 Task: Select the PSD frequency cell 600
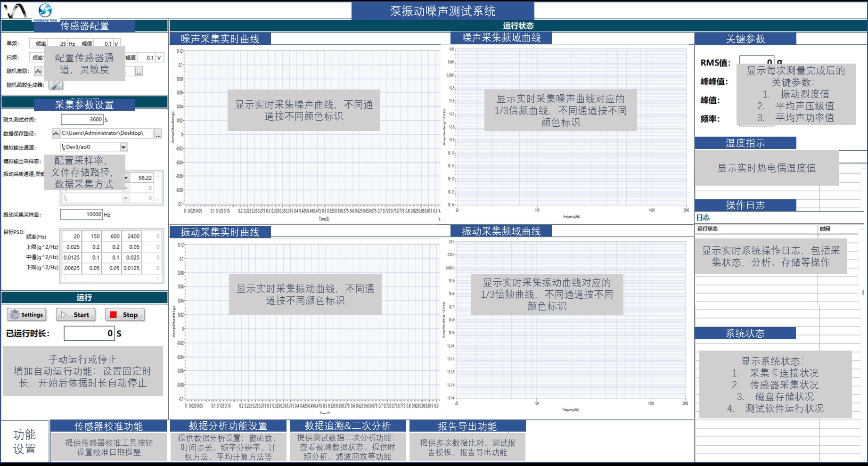(x=112, y=236)
